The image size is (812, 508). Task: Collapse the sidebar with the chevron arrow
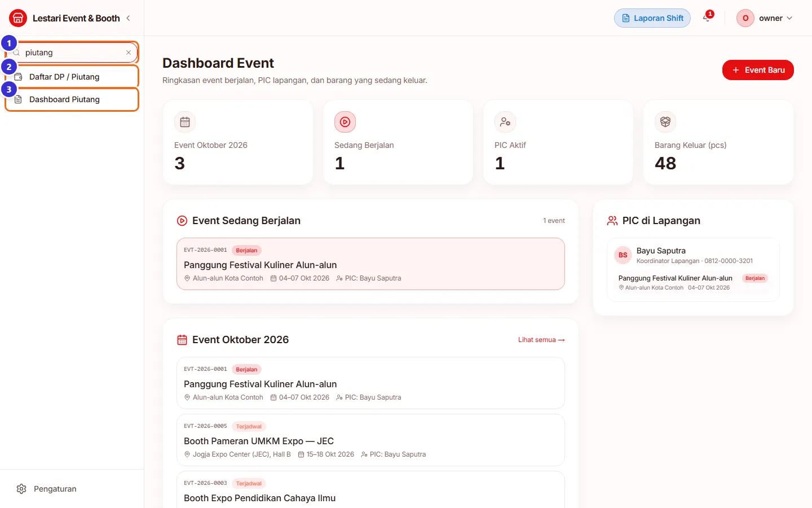point(129,18)
